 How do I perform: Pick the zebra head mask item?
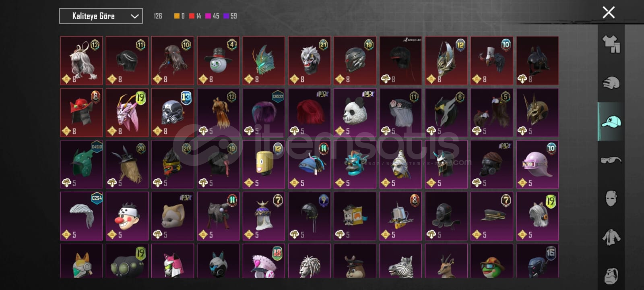coord(400,261)
